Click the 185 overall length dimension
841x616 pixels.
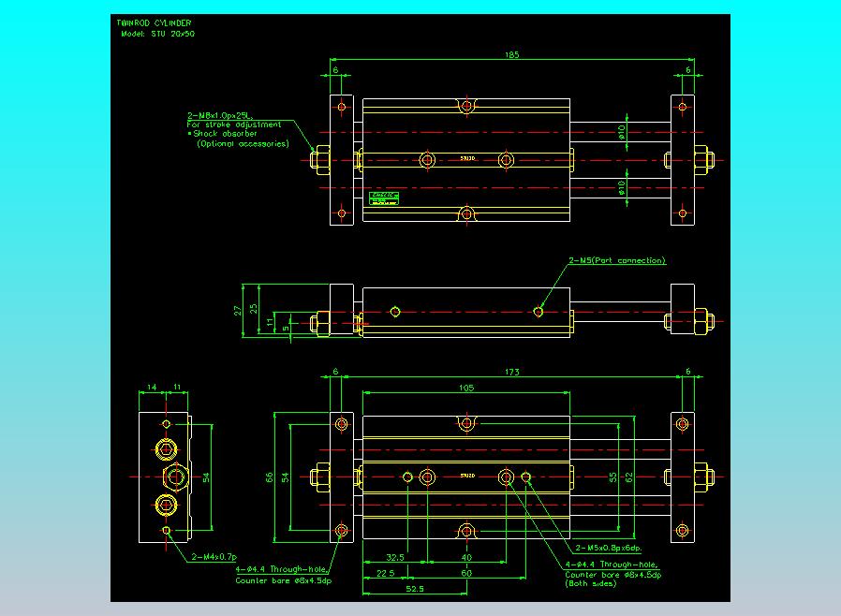click(x=511, y=55)
